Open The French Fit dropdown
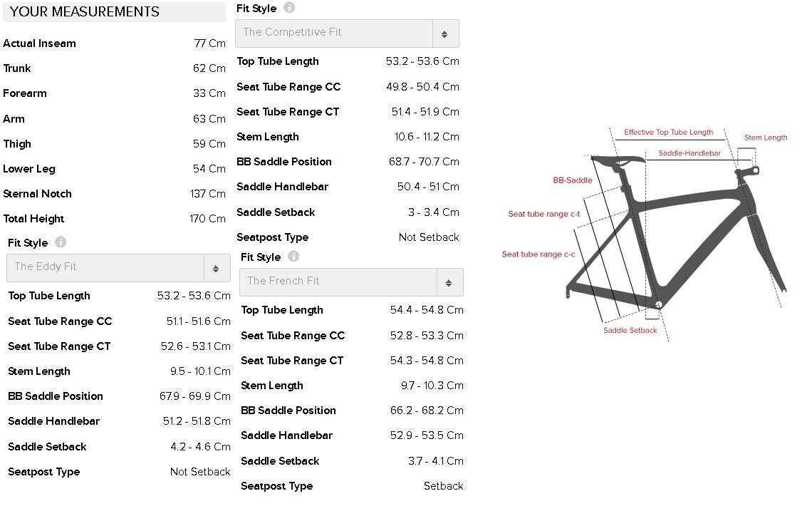The width and height of the screenshot is (812, 526). (339, 282)
